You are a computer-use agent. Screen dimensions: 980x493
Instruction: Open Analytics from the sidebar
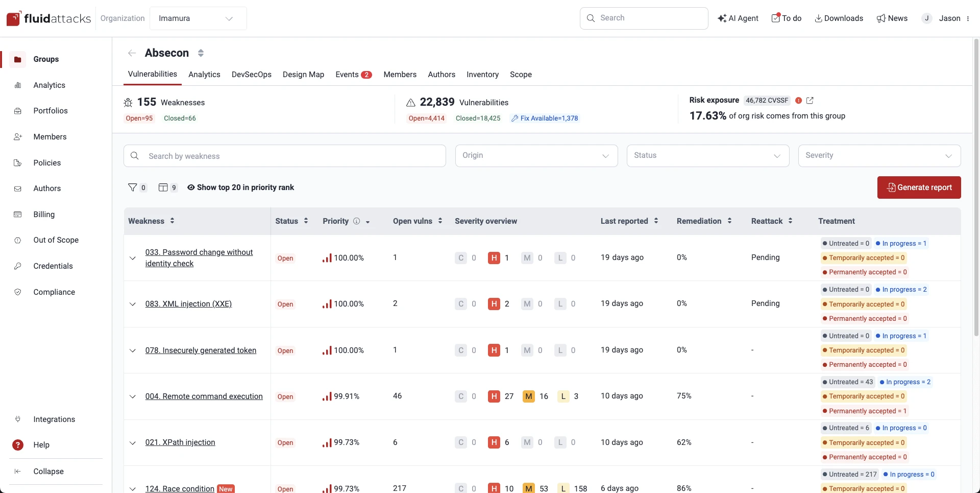point(49,85)
